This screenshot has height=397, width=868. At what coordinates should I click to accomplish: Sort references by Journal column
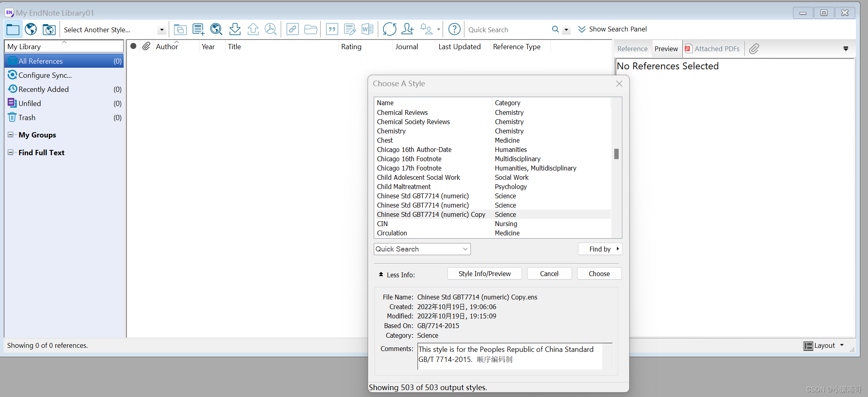pyautogui.click(x=414, y=46)
